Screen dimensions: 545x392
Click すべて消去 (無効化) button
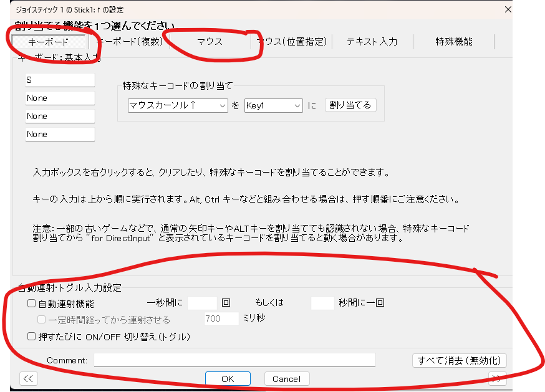(x=459, y=360)
